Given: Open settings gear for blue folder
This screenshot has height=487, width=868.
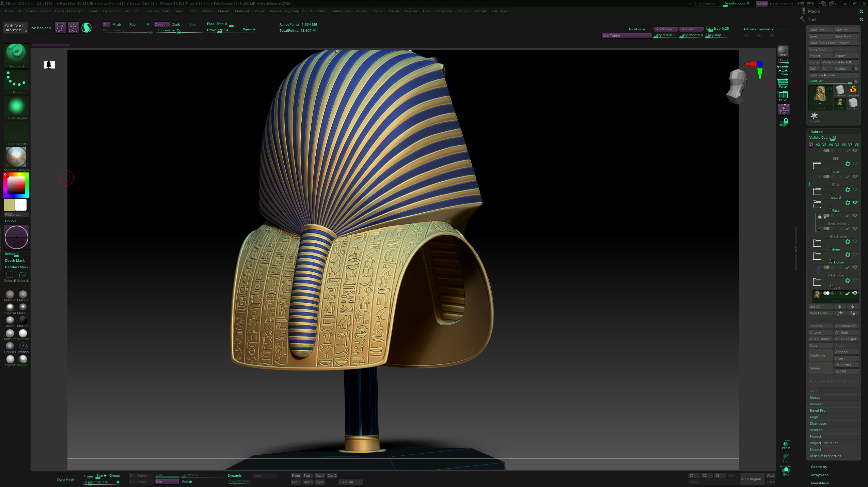Looking at the screenshot, I should [x=848, y=164].
